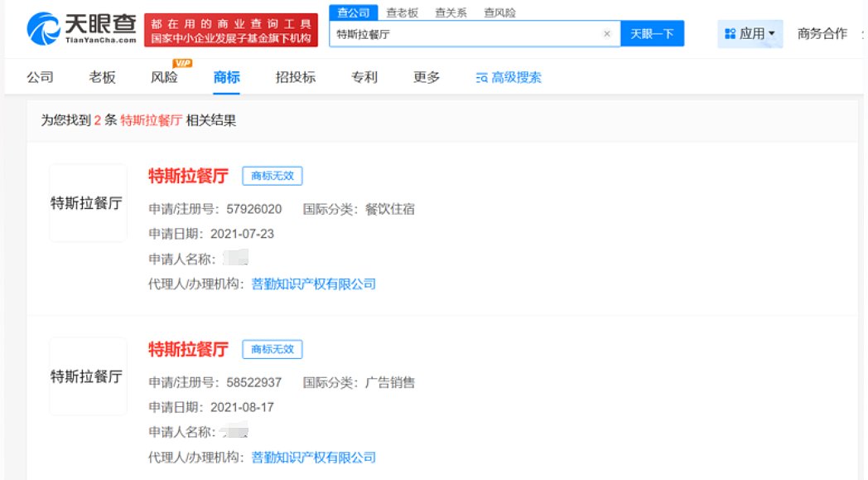Switch to the 招投标 category tab
The height and width of the screenshot is (480, 868).
295,77
